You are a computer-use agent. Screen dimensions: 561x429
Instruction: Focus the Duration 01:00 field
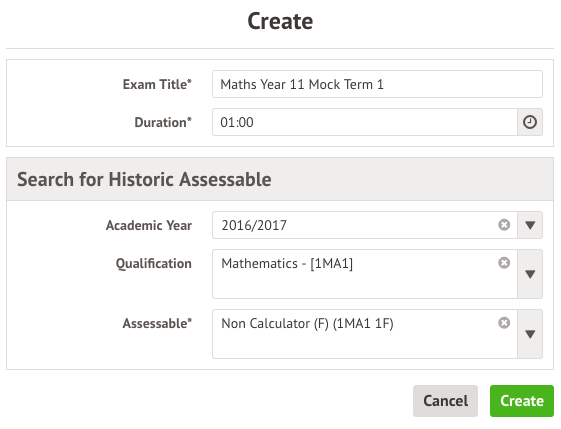point(365,122)
